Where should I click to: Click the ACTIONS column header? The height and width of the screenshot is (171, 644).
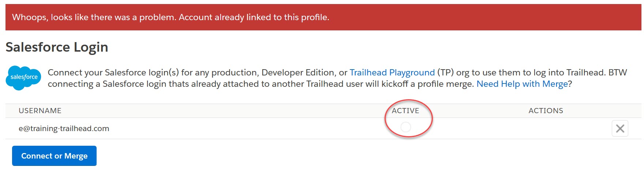(546, 111)
